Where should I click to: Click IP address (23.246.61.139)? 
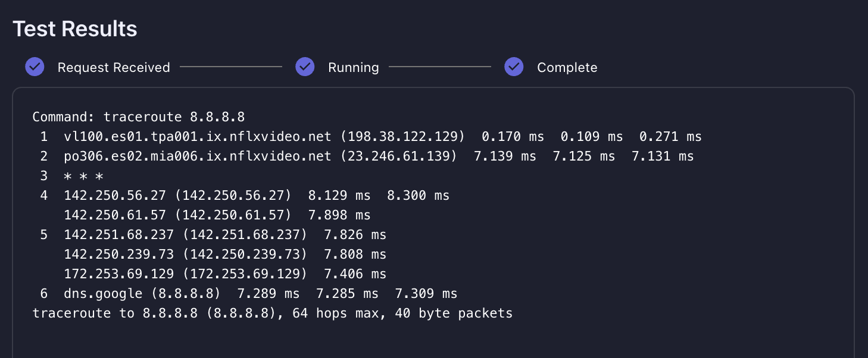[x=399, y=156]
